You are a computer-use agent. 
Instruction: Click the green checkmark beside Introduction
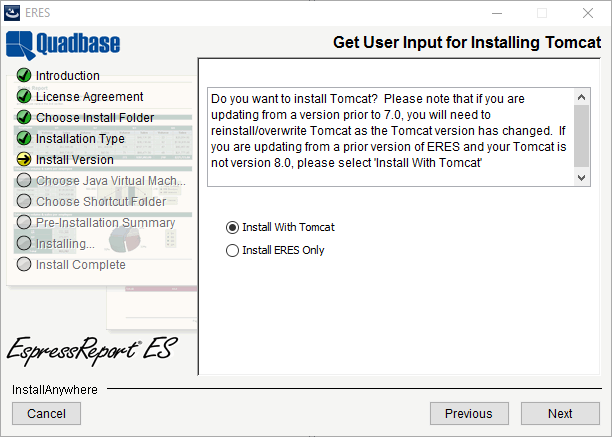click(24, 75)
